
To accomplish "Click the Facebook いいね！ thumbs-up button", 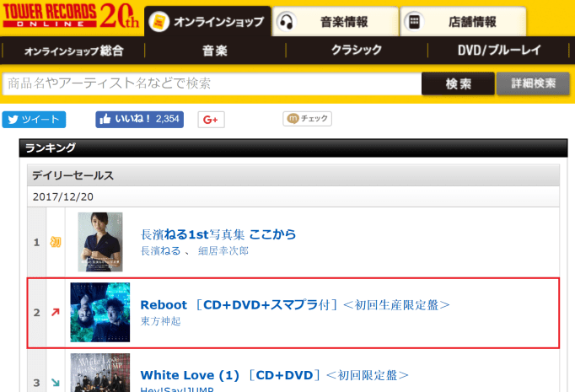I will point(139,120).
